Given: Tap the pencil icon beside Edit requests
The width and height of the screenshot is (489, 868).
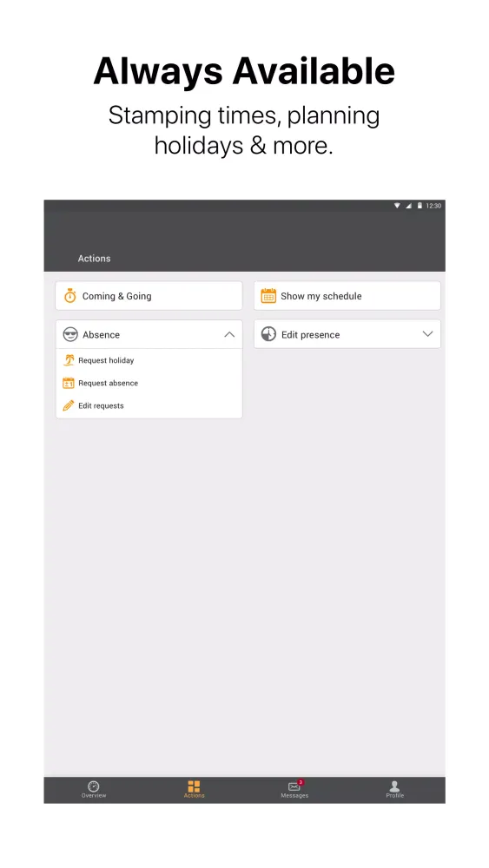Looking at the screenshot, I should [69, 405].
